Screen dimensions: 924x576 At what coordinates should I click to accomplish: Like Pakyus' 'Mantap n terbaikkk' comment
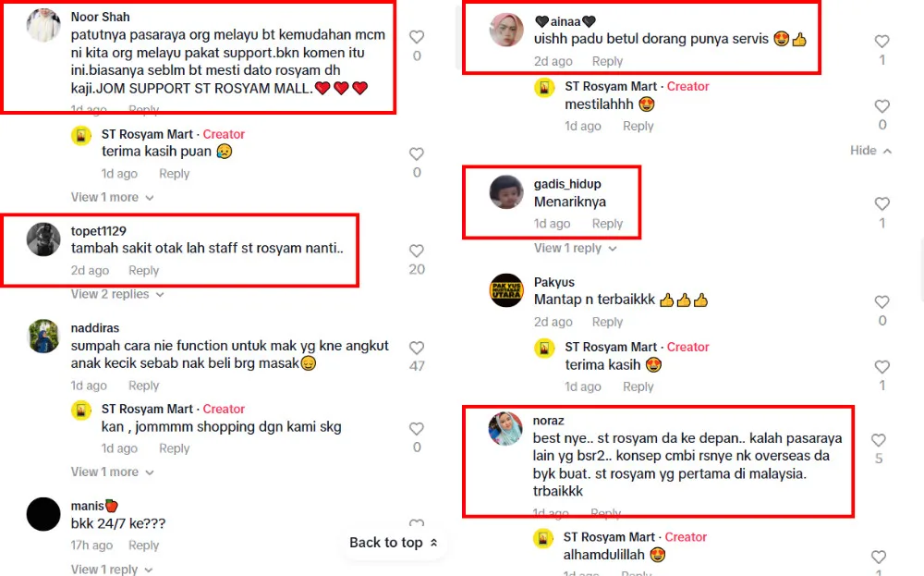(x=881, y=301)
